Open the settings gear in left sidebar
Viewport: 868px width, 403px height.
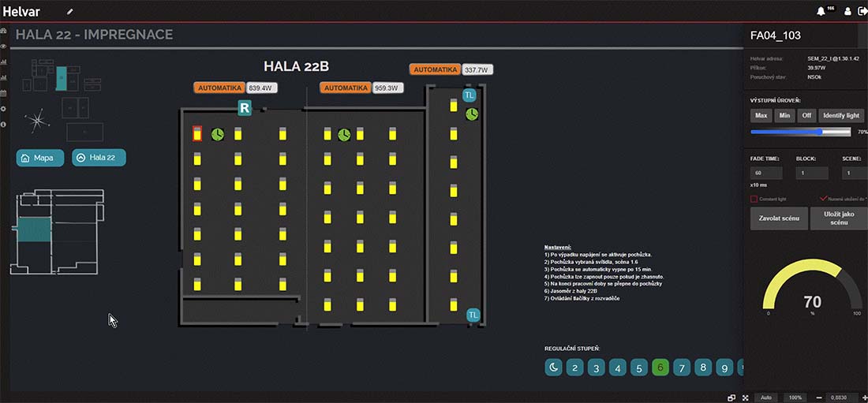coord(4,109)
